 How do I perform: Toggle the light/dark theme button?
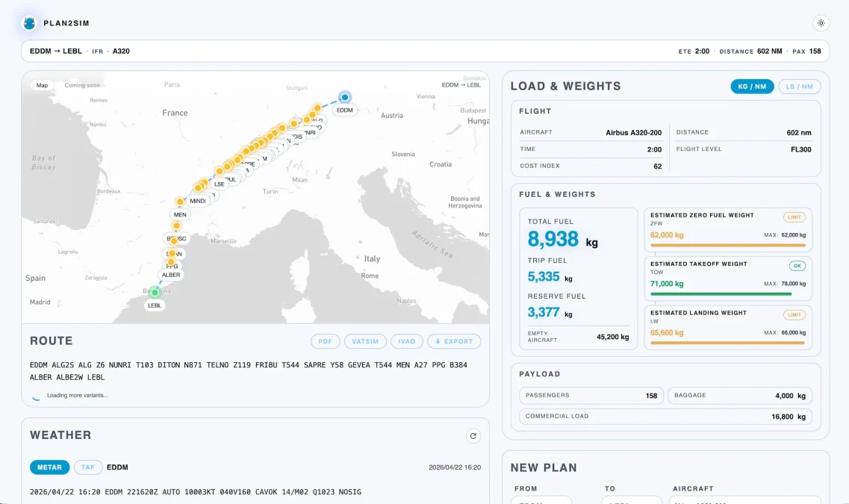point(821,23)
